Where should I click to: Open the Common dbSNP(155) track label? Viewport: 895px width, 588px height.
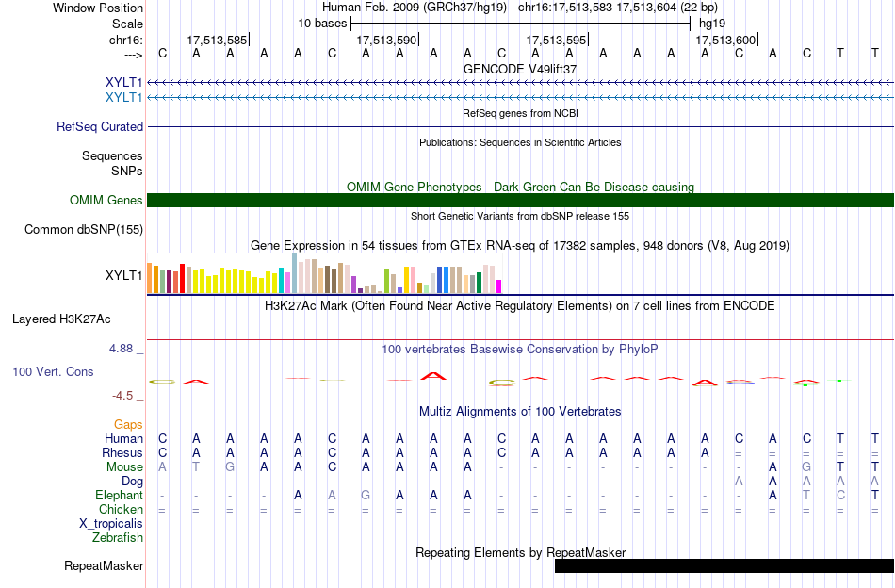pos(83,230)
